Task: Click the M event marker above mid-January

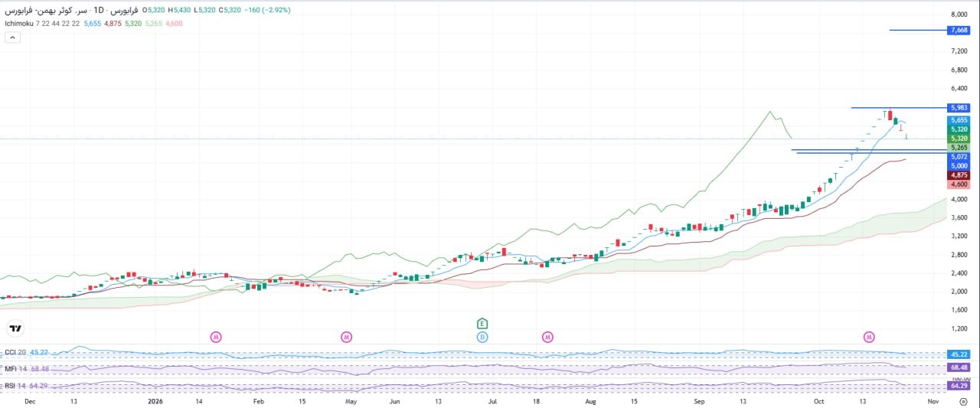Action: pos(217,337)
